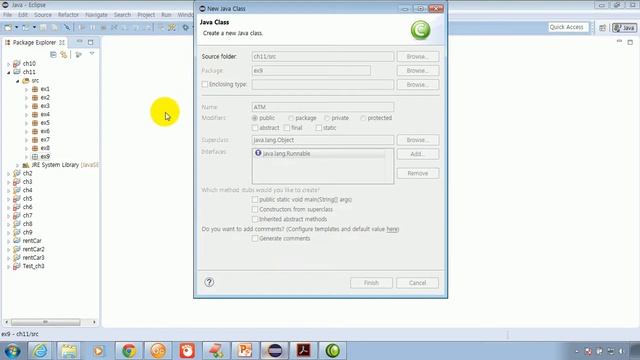Open the Search menu
The width and height of the screenshot is (640, 360).
pos(122,15)
